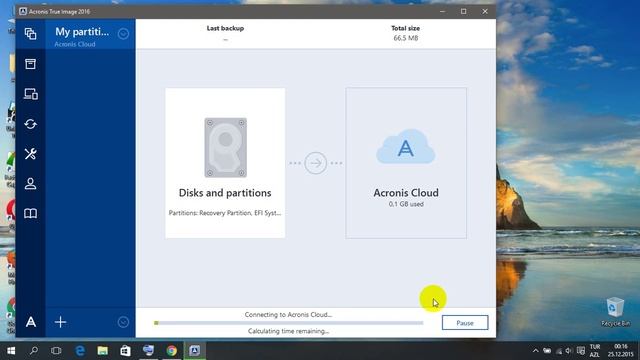Expand the chevron beside the add backup button
This screenshot has width=640, height=360.
point(123,322)
